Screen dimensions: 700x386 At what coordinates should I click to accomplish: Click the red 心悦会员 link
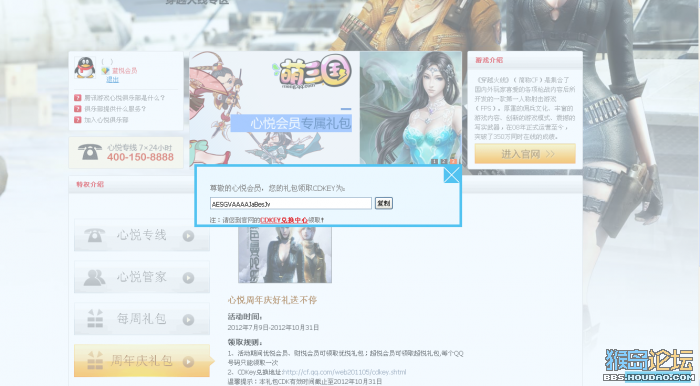point(125,71)
